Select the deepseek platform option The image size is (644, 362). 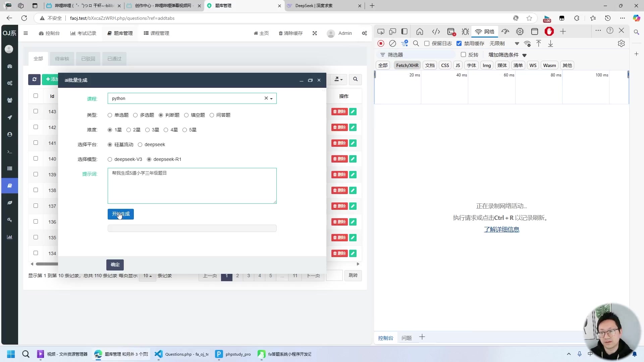(x=140, y=145)
